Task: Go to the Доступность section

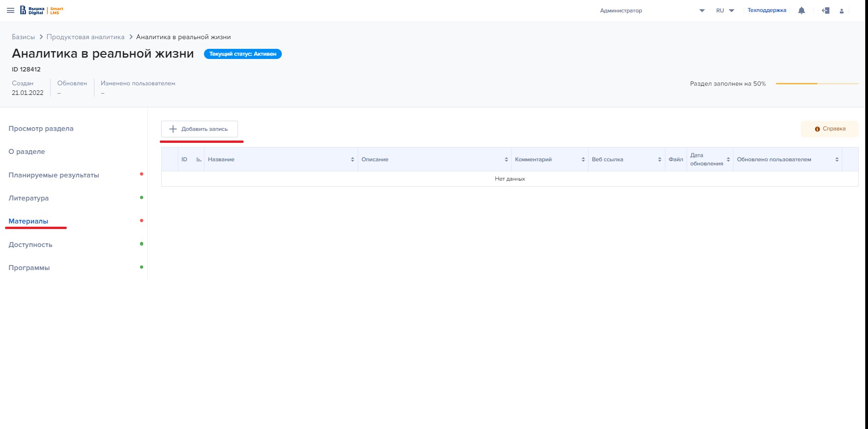Action: pos(30,245)
